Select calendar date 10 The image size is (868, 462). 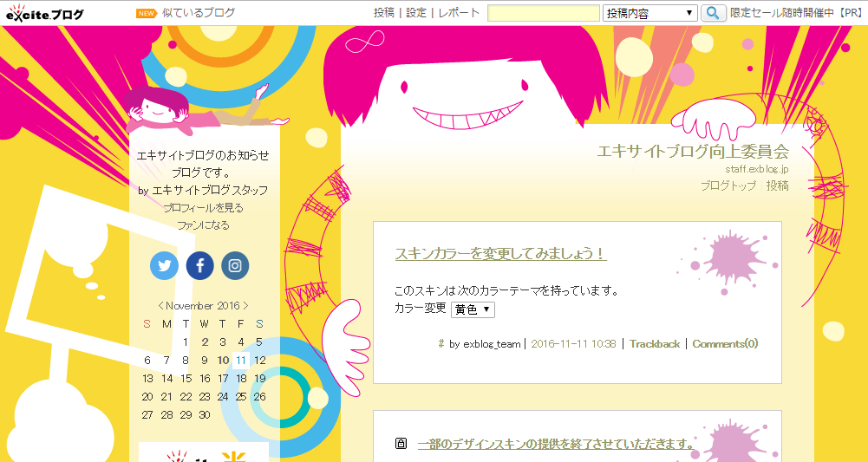point(223,361)
